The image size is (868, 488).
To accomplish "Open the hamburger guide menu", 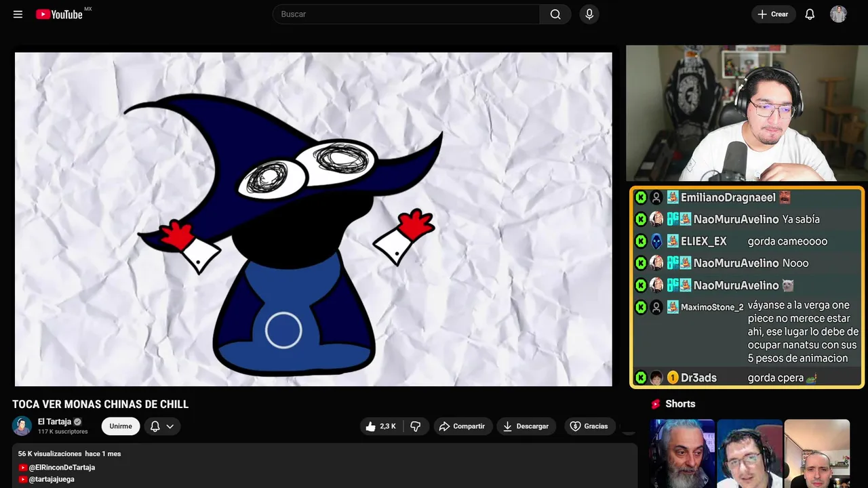I will pyautogui.click(x=18, y=14).
